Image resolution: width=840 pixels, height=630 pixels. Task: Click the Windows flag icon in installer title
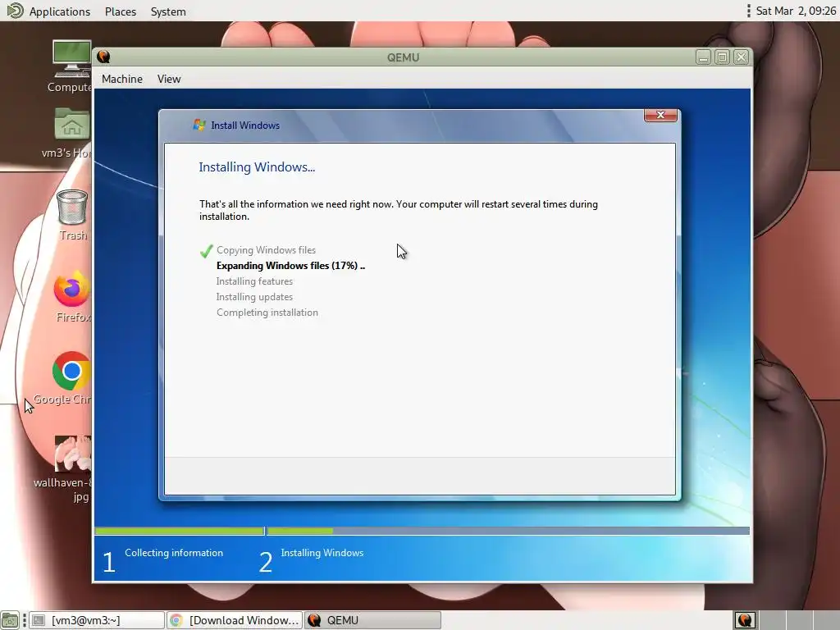point(199,125)
